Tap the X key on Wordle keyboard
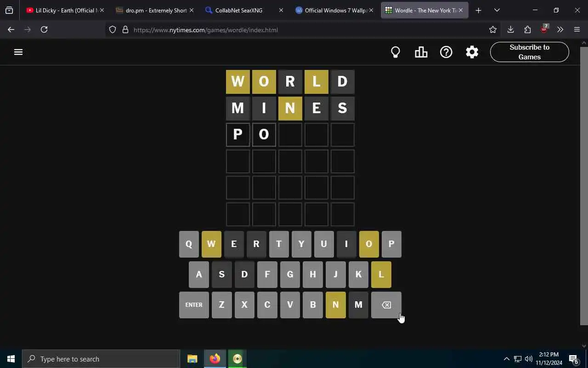The height and width of the screenshot is (368, 588). (x=244, y=305)
